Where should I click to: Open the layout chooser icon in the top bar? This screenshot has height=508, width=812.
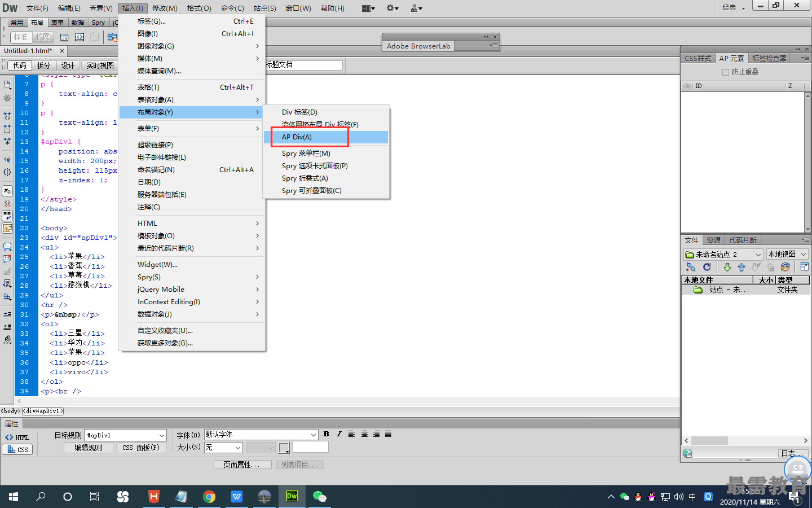(x=368, y=8)
